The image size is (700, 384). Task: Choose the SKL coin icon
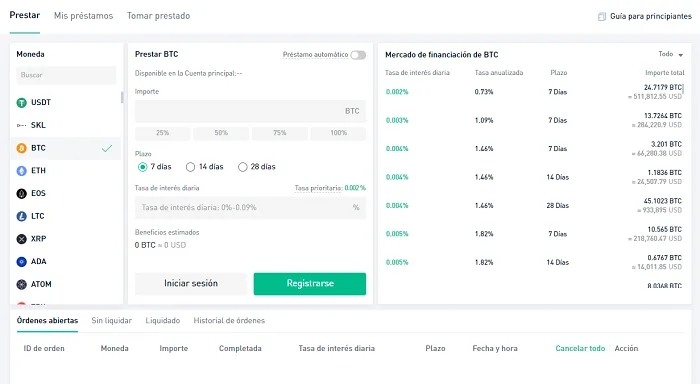21,125
